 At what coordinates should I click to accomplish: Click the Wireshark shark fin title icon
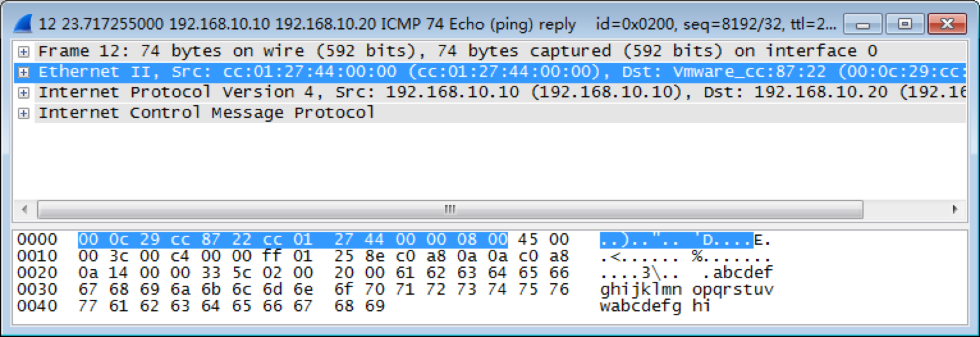point(23,24)
